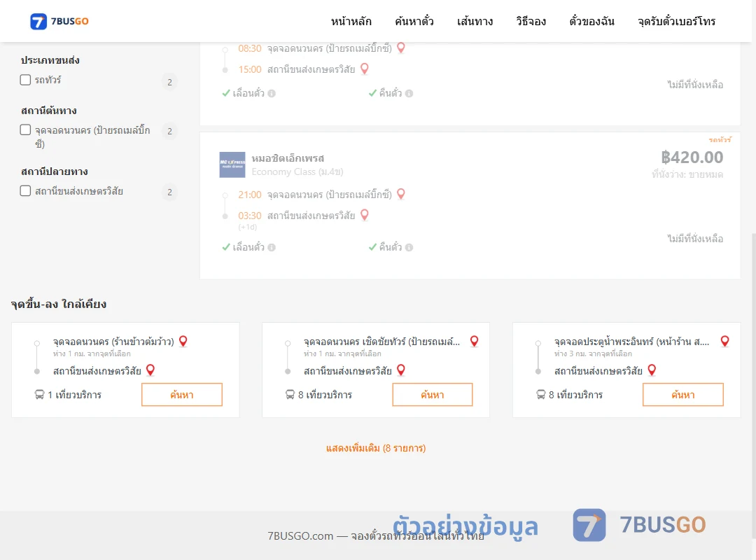The width and height of the screenshot is (756, 560).
Task: Click map pin for เชิดชัยทัวร์ nearby stop
Action: [475, 342]
